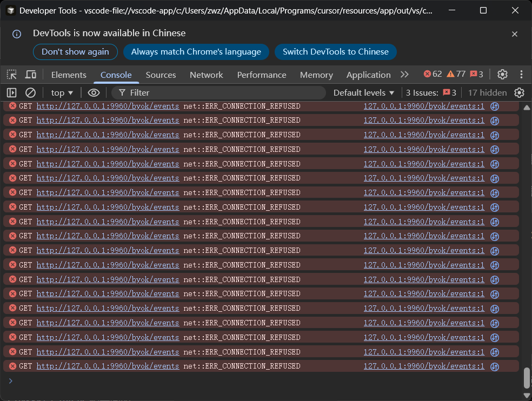
Task: Open the 3 Issues link
Action: click(x=431, y=92)
